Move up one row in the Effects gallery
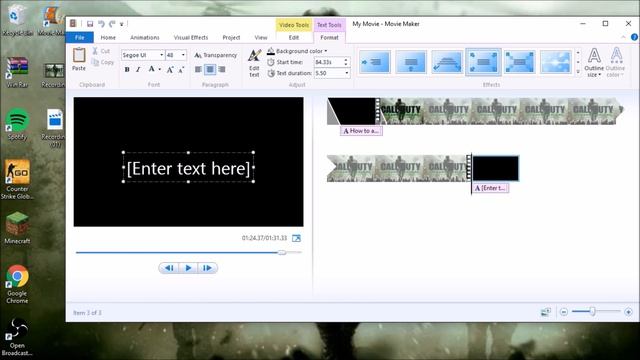The image size is (640, 360). tap(578, 53)
